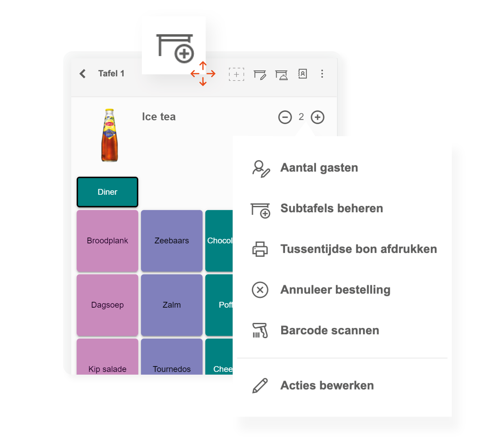Select the Diner category tab
The height and width of the screenshot is (448, 501).
[107, 192]
